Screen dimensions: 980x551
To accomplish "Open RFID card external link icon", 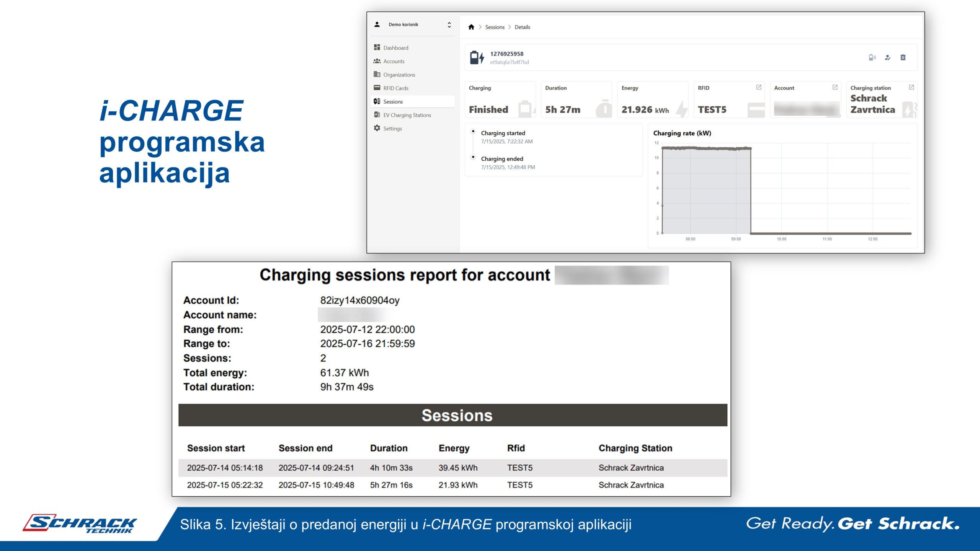I will (x=758, y=87).
